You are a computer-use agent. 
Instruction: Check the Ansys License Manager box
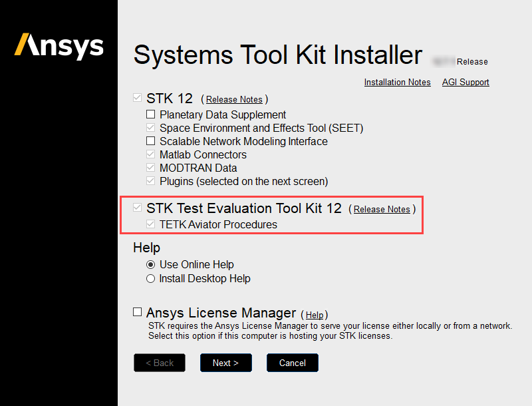tap(137, 311)
